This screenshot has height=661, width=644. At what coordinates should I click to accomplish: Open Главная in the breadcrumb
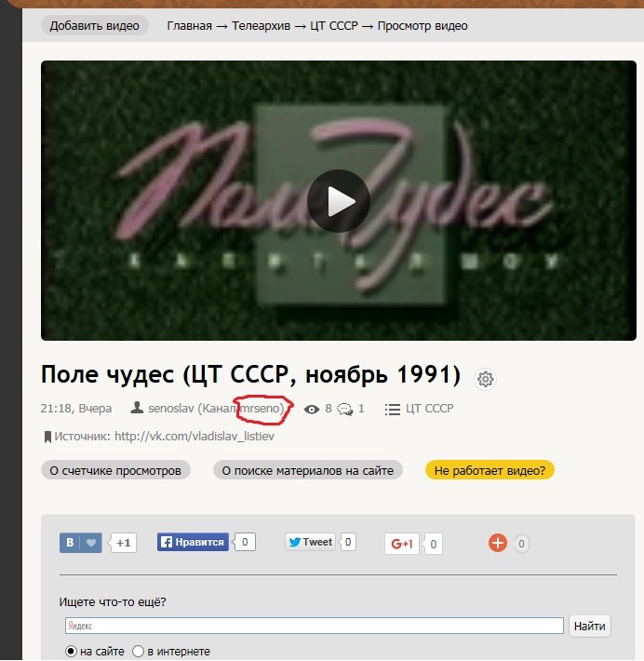click(189, 26)
